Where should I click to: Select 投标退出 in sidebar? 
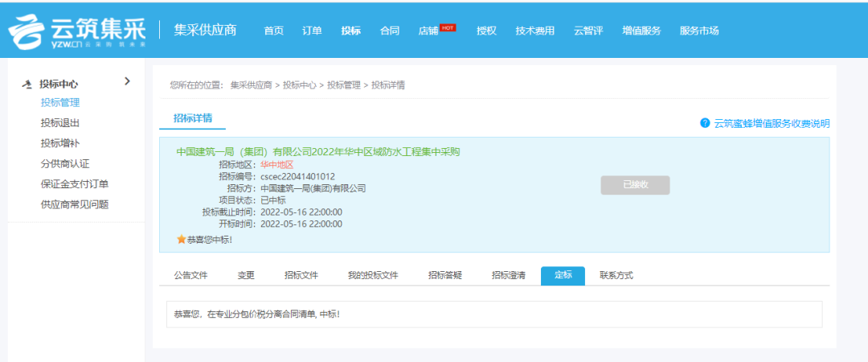60,123
